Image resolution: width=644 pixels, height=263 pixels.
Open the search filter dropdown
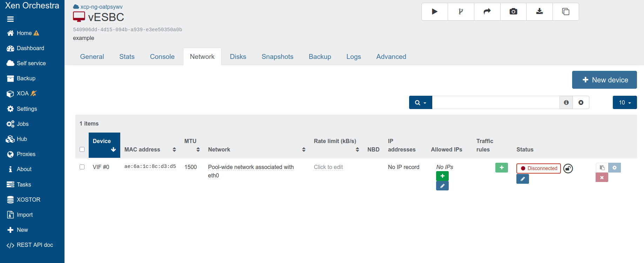coord(420,102)
